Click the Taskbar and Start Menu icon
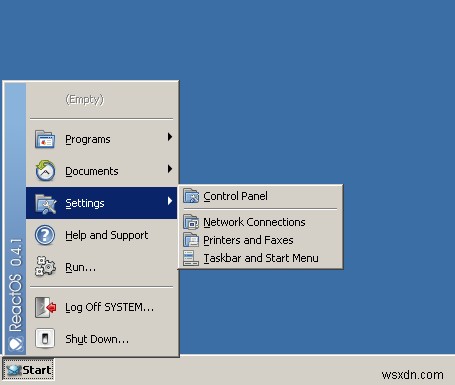455x385 pixels. (x=191, y=258)
